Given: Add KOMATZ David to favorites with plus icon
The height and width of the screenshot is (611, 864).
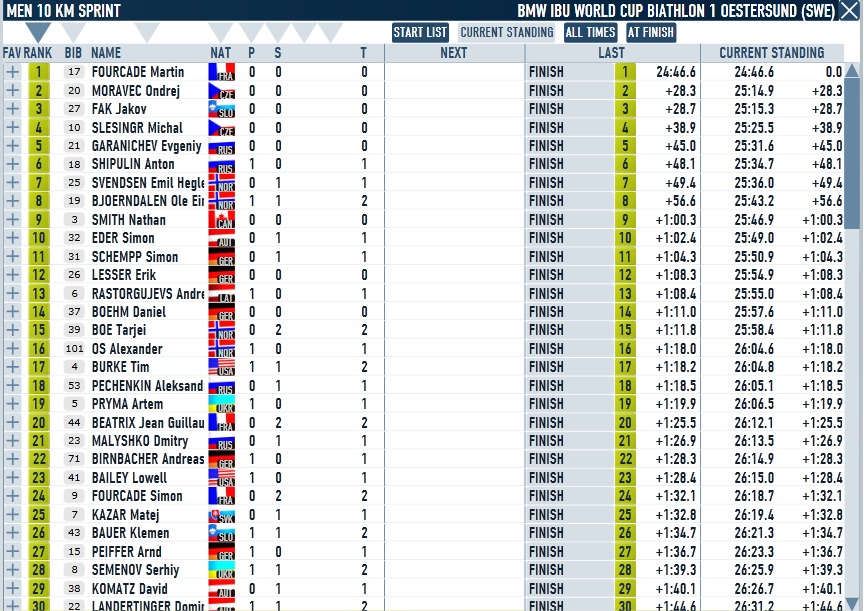Looking at the screenshot, I should (x=12, y=588).
